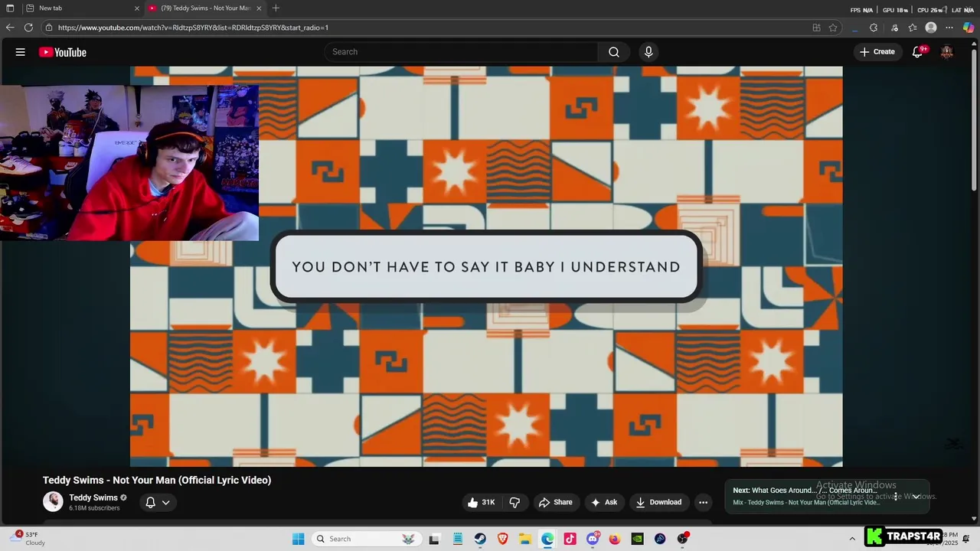Screen dimensions: 980x551
Task: Open the Edge extensions puzzle icon
Action: 874,28
